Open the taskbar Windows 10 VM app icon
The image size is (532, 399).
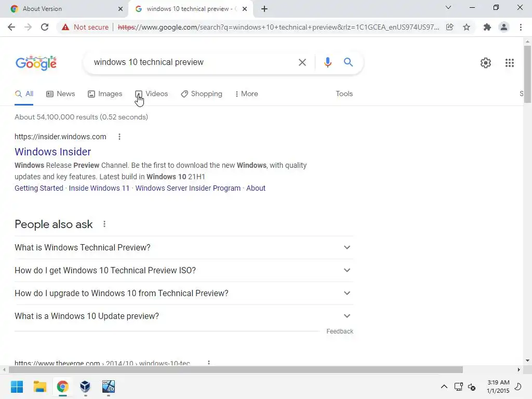tap(108, 387)
